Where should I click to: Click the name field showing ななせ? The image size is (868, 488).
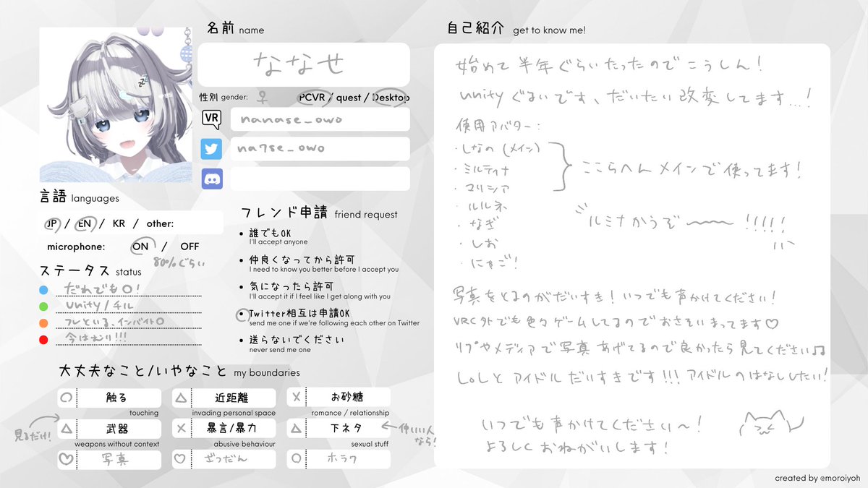click(x=304, y=65)
